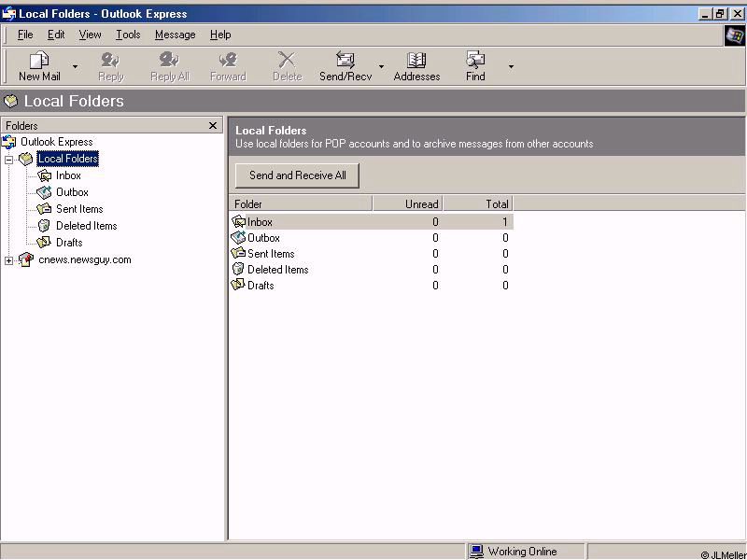
Task: Open the Send/Recv dropdown arrow
Action: (381, 66)
